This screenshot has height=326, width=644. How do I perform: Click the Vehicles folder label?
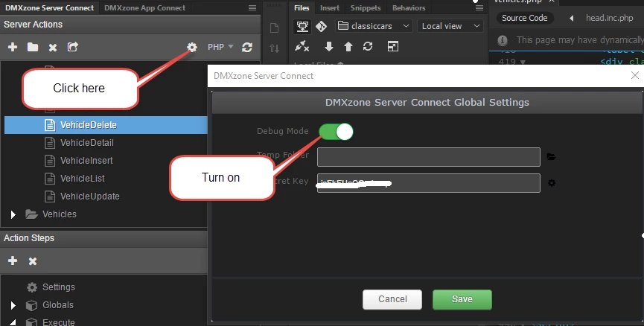[59, 214]
